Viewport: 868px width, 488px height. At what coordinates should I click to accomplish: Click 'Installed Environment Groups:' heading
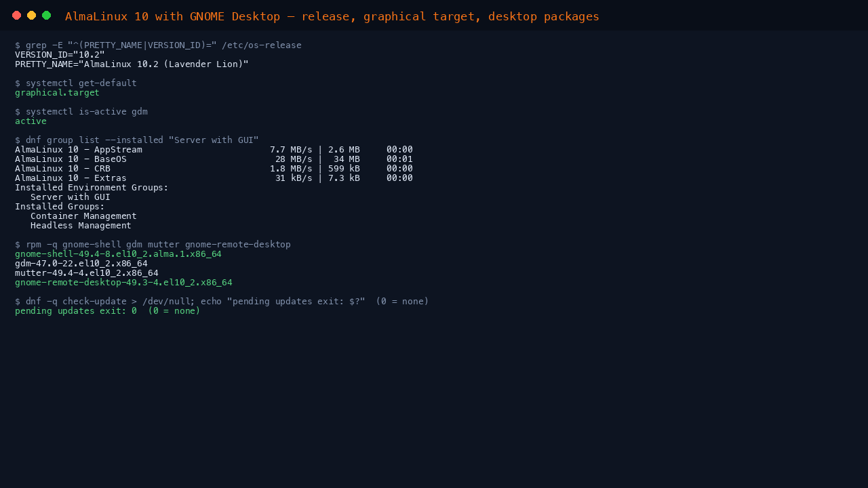point(92,188)
